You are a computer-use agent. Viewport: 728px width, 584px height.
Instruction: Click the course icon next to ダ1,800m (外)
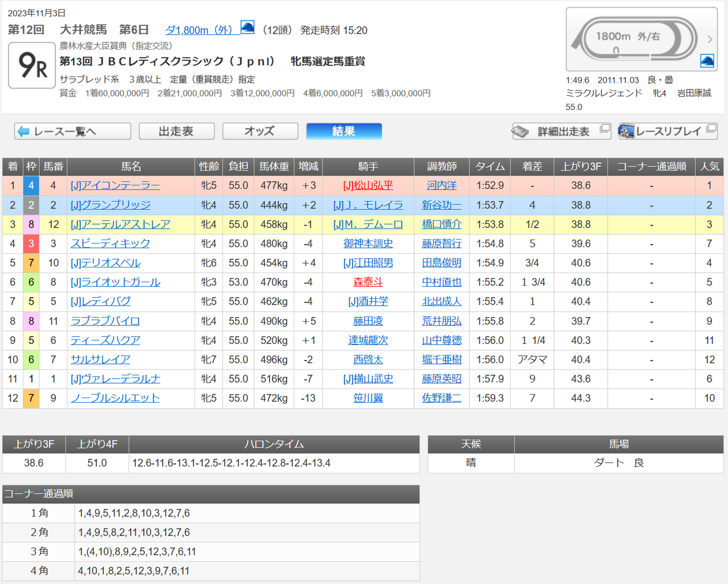(248, 27)
